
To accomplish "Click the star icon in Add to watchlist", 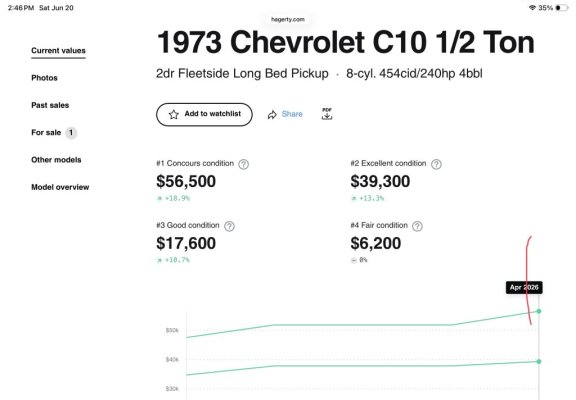I will (x=174, y=115).
